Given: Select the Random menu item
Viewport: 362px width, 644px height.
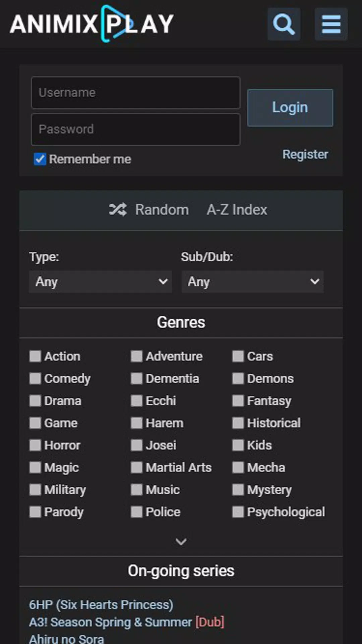Looking at the screenshot, I should (162, 210).
